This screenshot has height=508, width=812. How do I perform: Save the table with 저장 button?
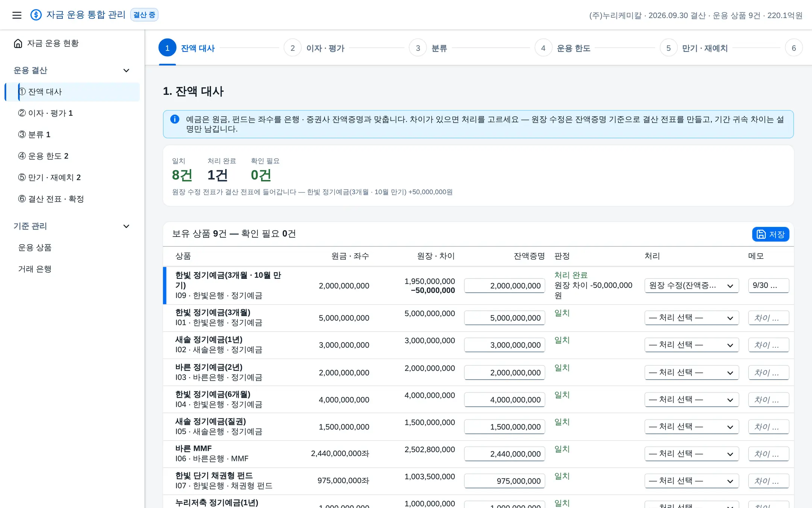(771, 234)
